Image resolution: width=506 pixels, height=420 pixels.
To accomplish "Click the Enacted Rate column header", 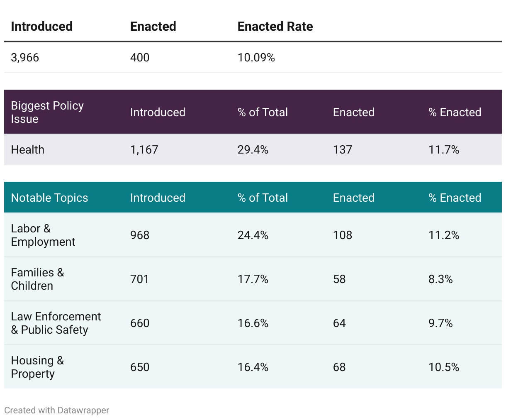I will 275,27.
